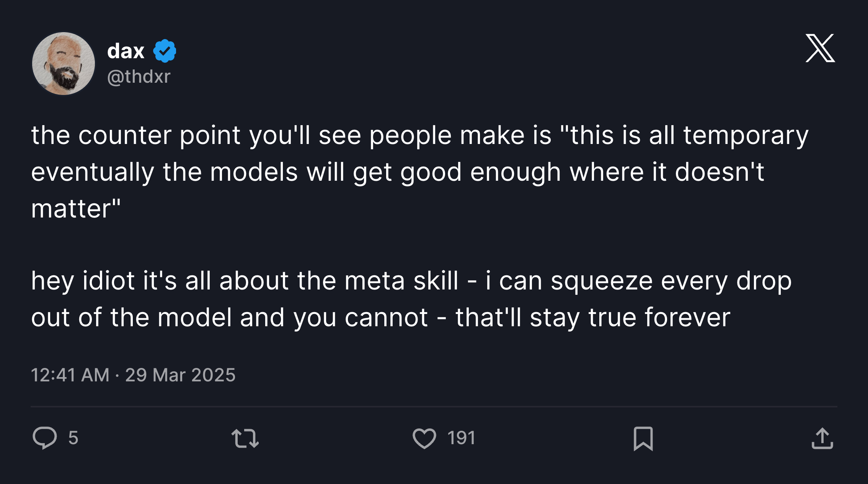Click the reply speech bubble icon

(x=45, y=438)
